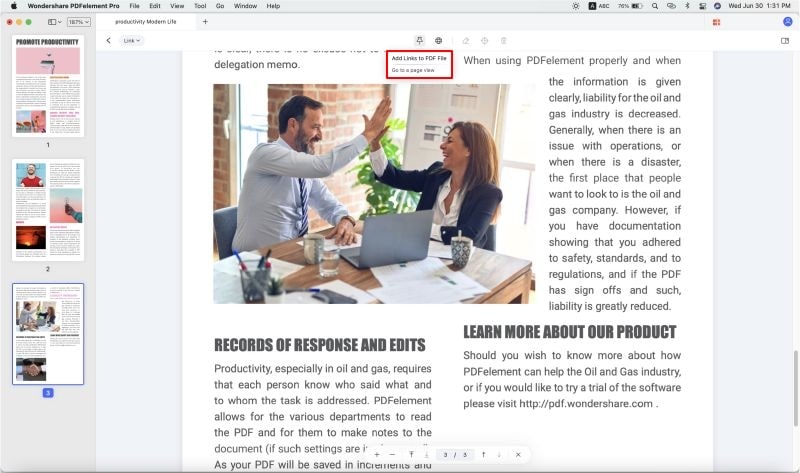
Task: Open the Go menu
Action: point(220,6)
